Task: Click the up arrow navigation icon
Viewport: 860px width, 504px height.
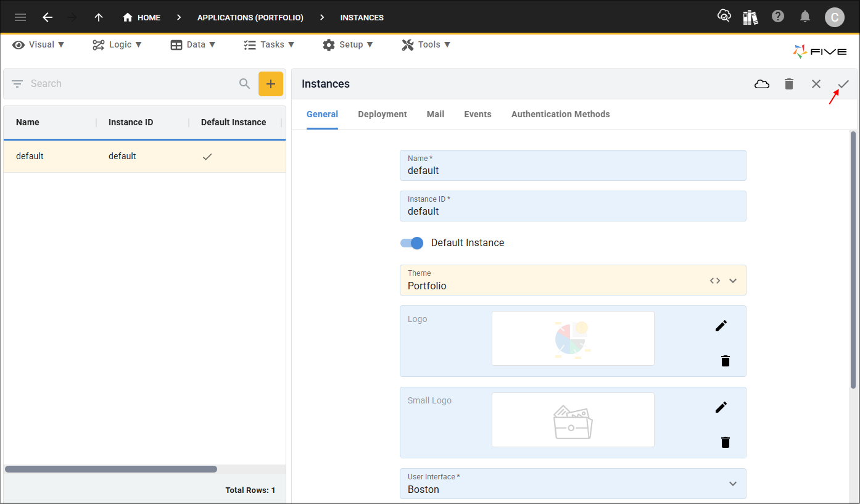Action: [x=99, y=17]
